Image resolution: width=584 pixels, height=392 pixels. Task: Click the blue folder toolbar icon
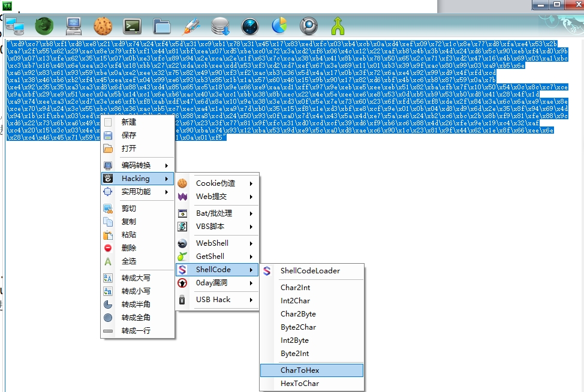162,26
